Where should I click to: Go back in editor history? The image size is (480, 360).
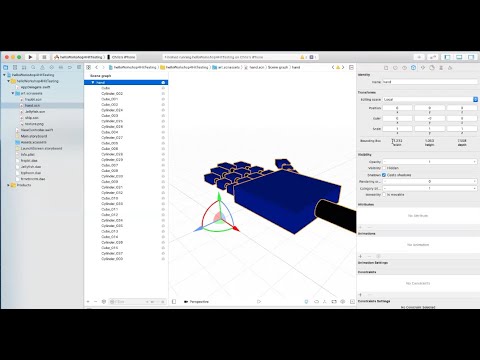pyautogui.click(x=97, y=67)
